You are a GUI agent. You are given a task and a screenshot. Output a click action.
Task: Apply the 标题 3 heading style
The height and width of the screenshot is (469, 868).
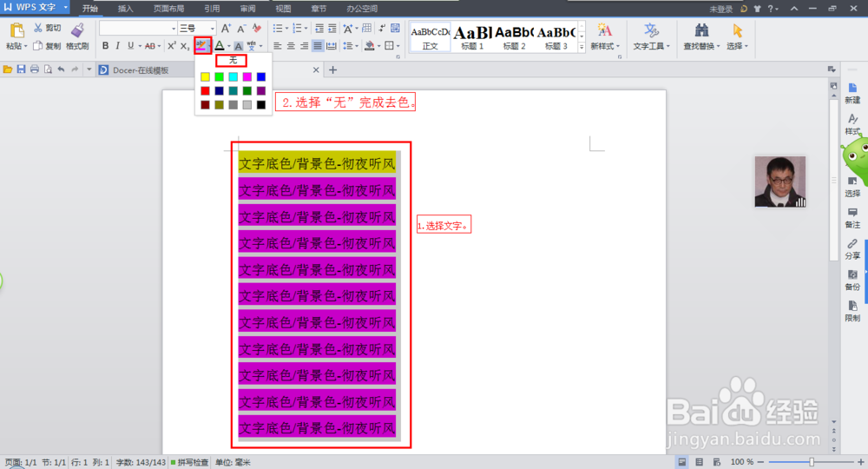tap(556, 37)
